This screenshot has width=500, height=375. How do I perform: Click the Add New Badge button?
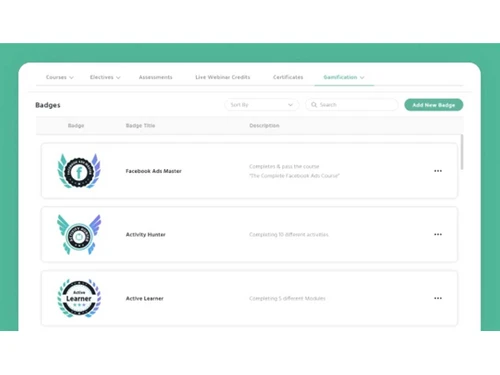pyautogui.click(x=434, y=105)
